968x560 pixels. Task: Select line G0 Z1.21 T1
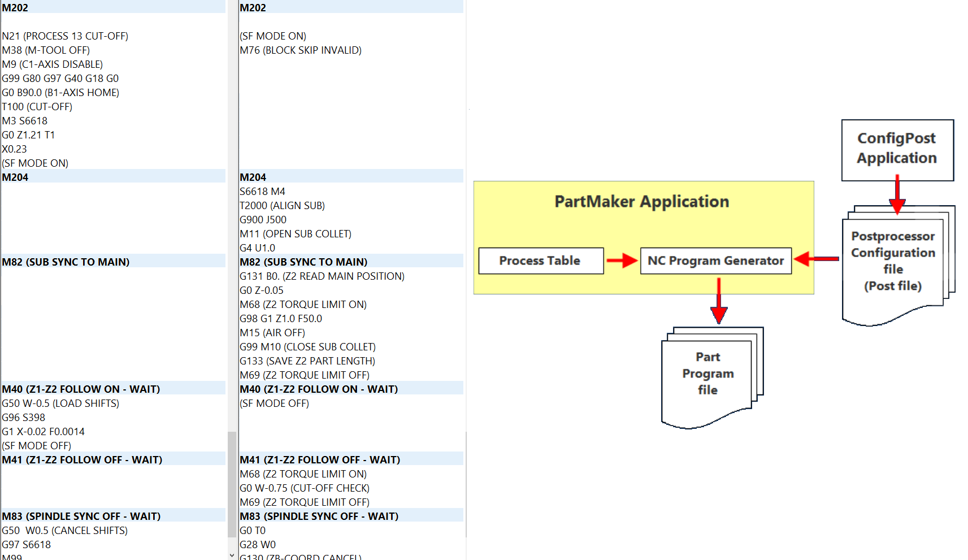(x=29, y=135)
